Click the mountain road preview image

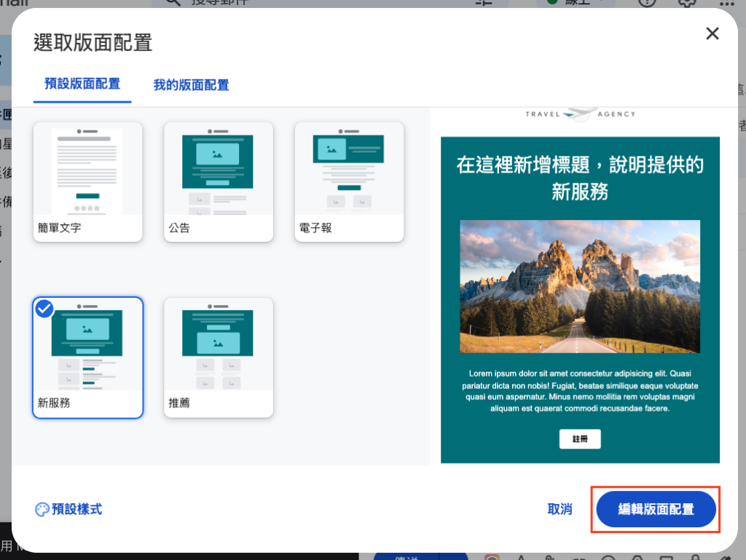click(x=579, y=286)
